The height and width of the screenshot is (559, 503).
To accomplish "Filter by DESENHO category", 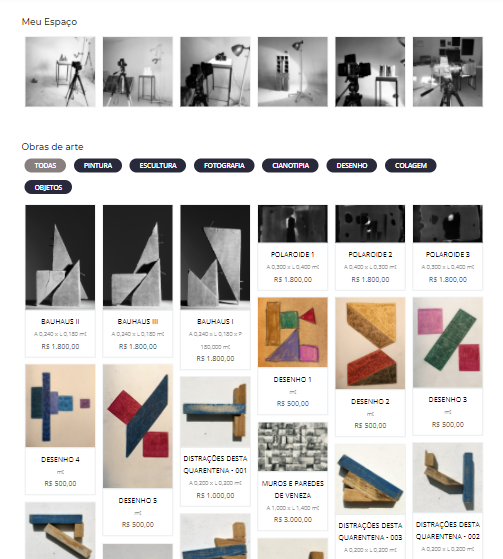I will [x=351, y=165].
